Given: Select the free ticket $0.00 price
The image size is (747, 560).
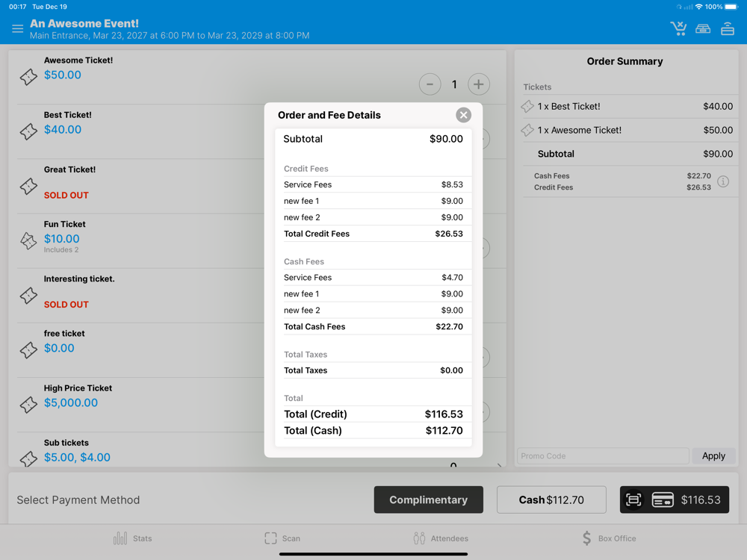Looking at the screenshot, I should [59, 348].
